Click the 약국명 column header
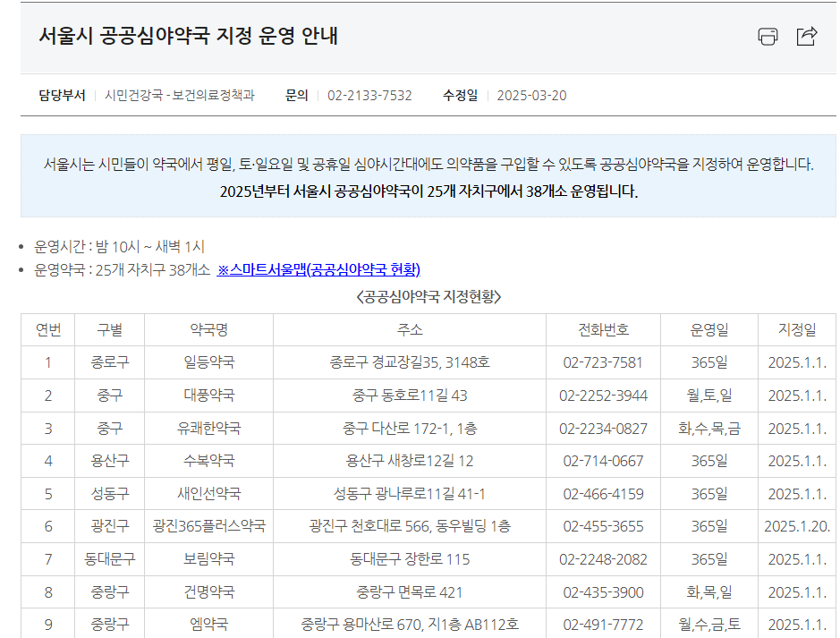Image resolution: width=840 pixels, height=638 pixels. (x=207, y=329)
